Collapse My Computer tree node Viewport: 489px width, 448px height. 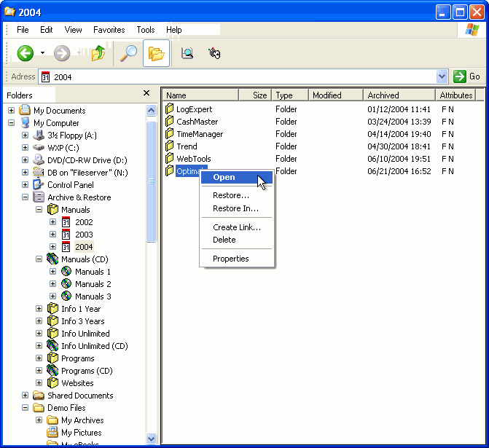coord(11,123)
